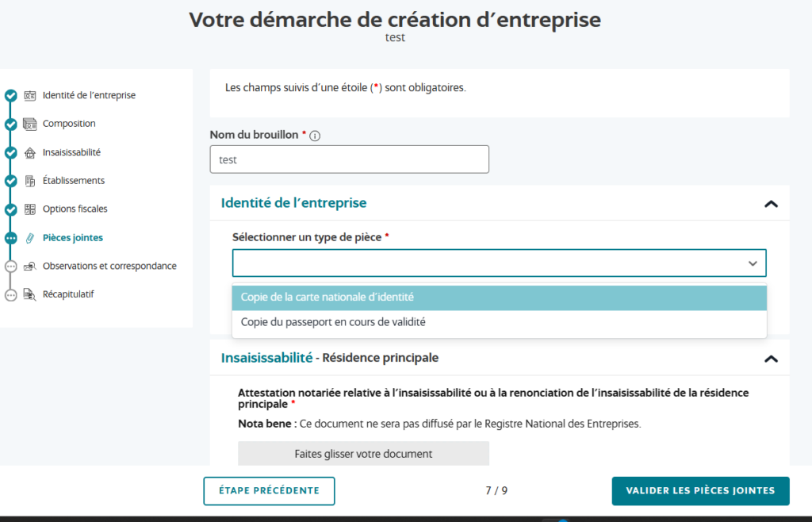The height and width of the screenshot is (522, 812).
Task: Click the Établissements building icon
Action: coord(30,181)
